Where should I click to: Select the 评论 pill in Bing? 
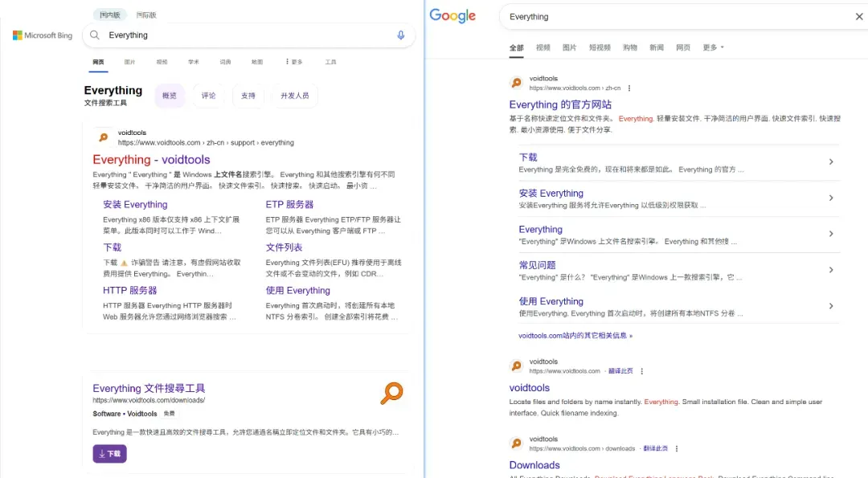(x=209, y=96)
